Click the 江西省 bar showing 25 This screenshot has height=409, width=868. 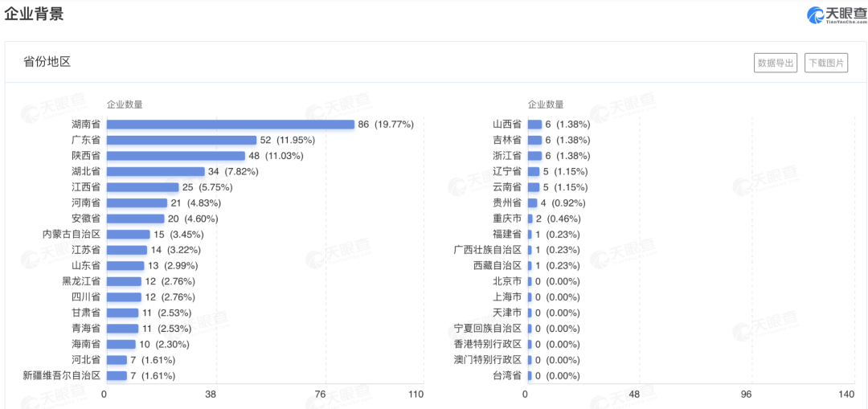(142, 187)
